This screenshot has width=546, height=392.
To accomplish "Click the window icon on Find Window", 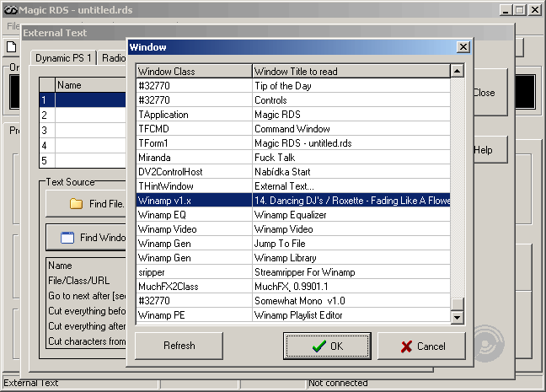I will 67,237.
